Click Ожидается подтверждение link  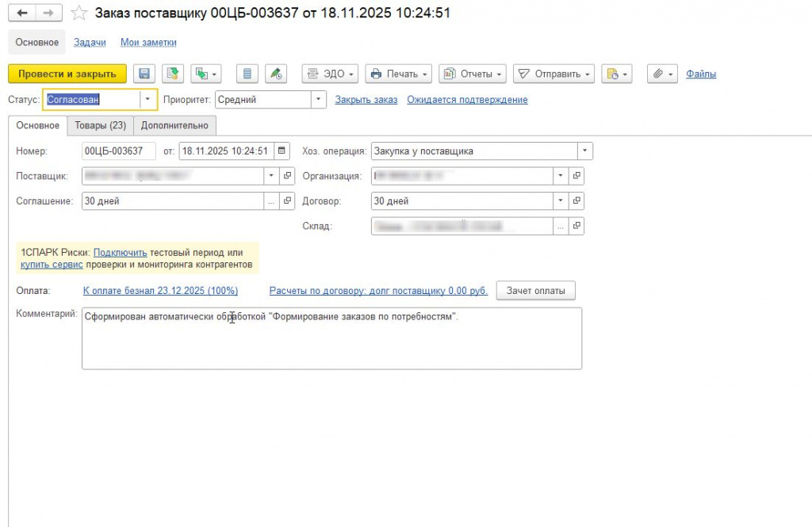tap(467, 99)
